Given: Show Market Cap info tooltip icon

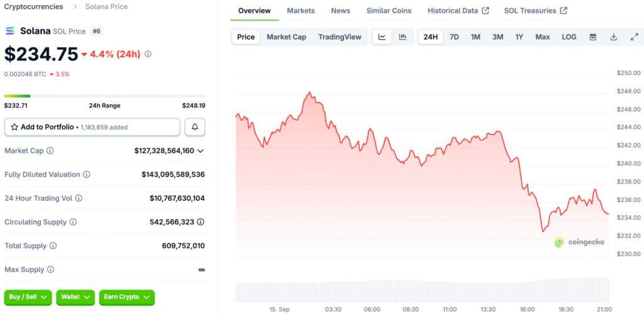Looking at the screenshot, I should click(x=50, y=151).
